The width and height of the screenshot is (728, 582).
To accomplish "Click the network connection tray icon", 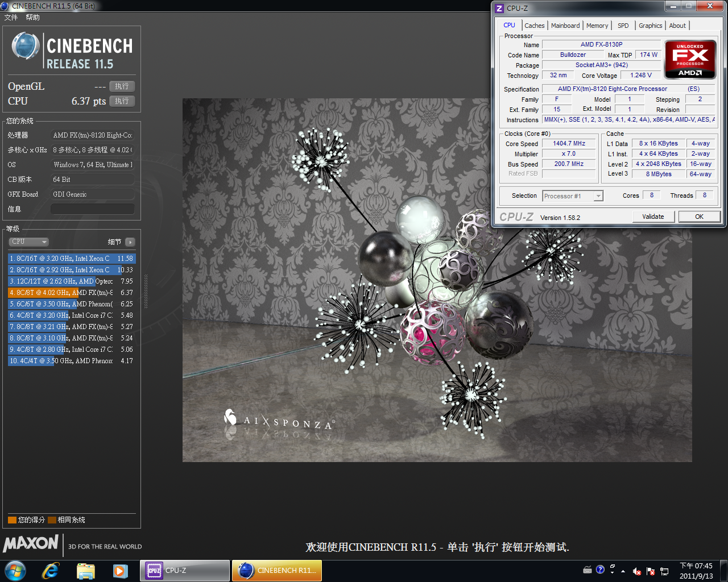I will click(664, 571).
